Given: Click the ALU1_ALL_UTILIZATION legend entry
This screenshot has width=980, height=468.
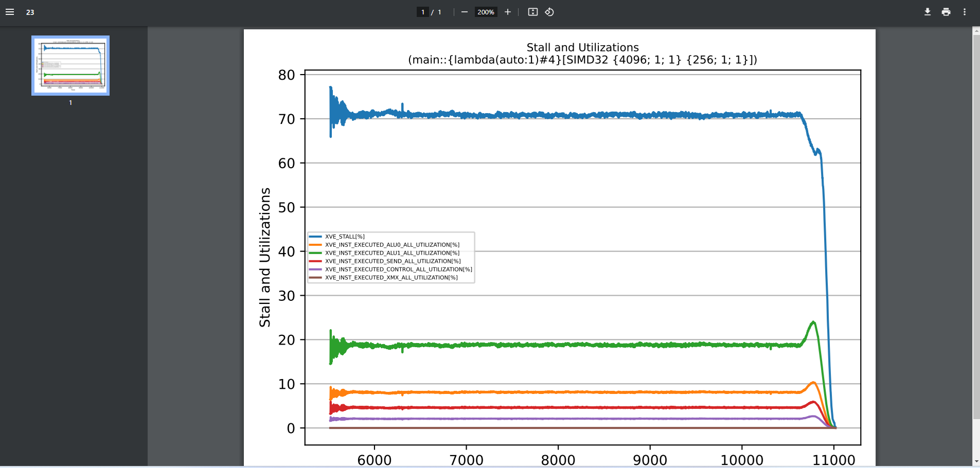Looking at the screenshot, I should (384, 253).
